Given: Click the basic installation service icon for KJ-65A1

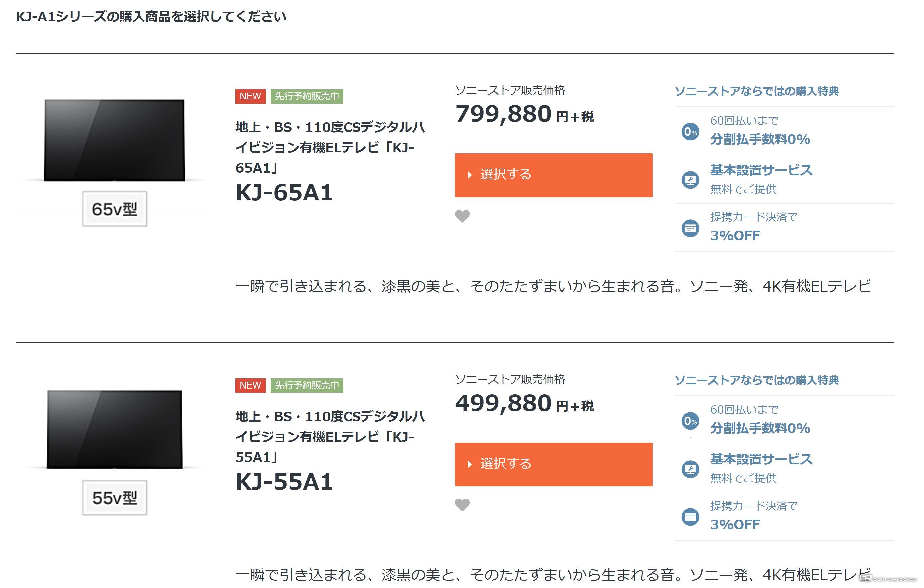Looking at the screenshot, I should (690, 180).
